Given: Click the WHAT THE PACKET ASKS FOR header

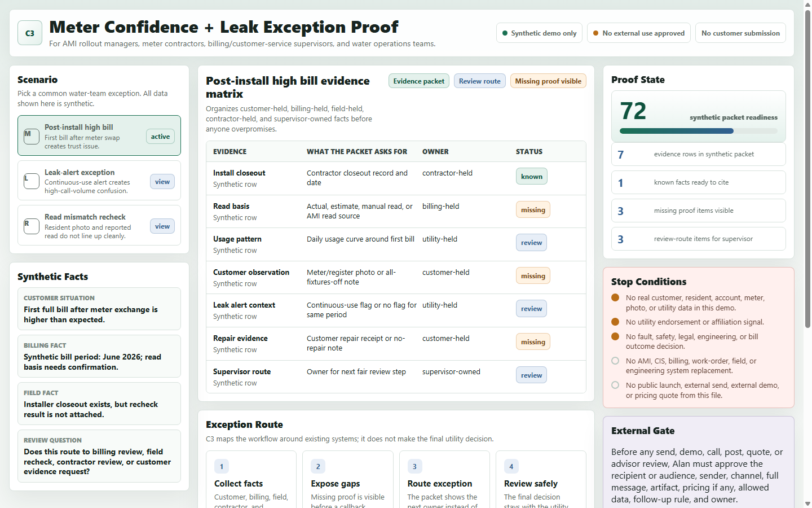Looking at the screenshot, I should (357, 152).
